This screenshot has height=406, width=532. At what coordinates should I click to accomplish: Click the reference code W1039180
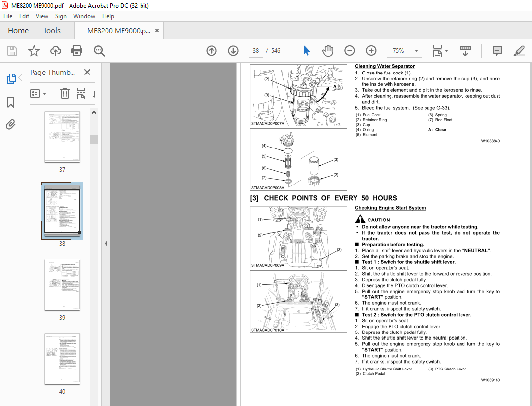[x=490, y=380]
